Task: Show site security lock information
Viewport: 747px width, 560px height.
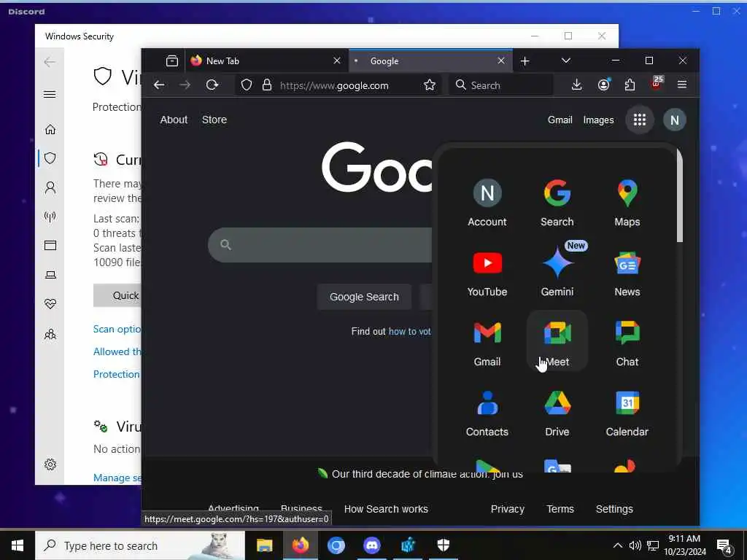Action: click(x=267, y=85)
